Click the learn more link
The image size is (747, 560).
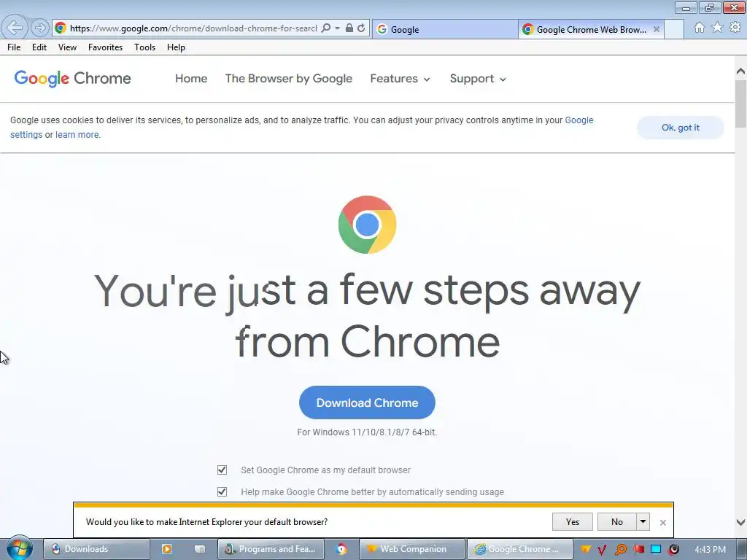[x=77, y=135]
